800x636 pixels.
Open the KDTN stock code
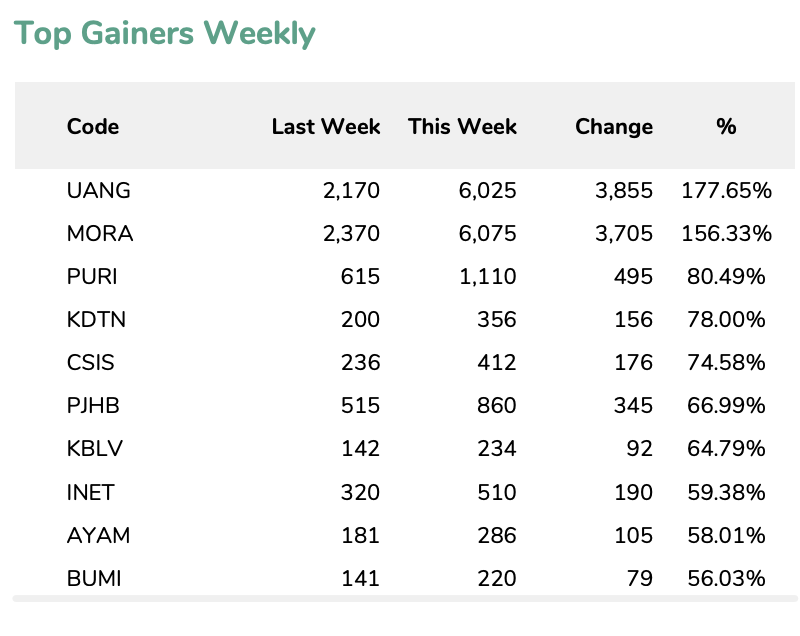pyautogui.click(x=96, y=320)
